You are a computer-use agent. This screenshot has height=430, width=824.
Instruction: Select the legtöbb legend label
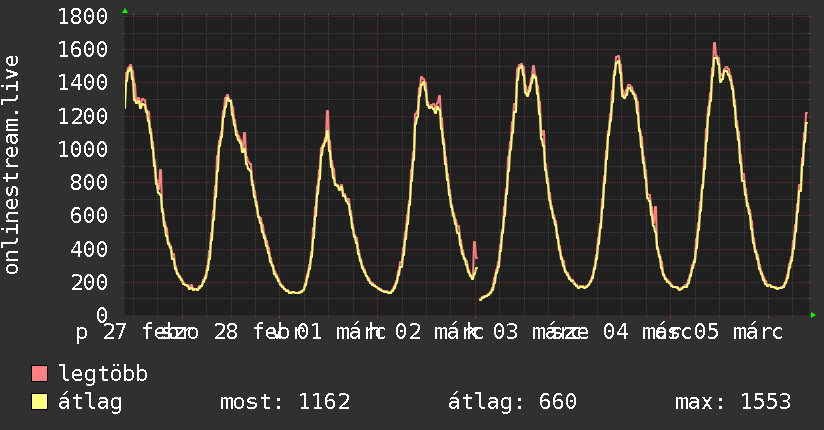coord(103,374)
